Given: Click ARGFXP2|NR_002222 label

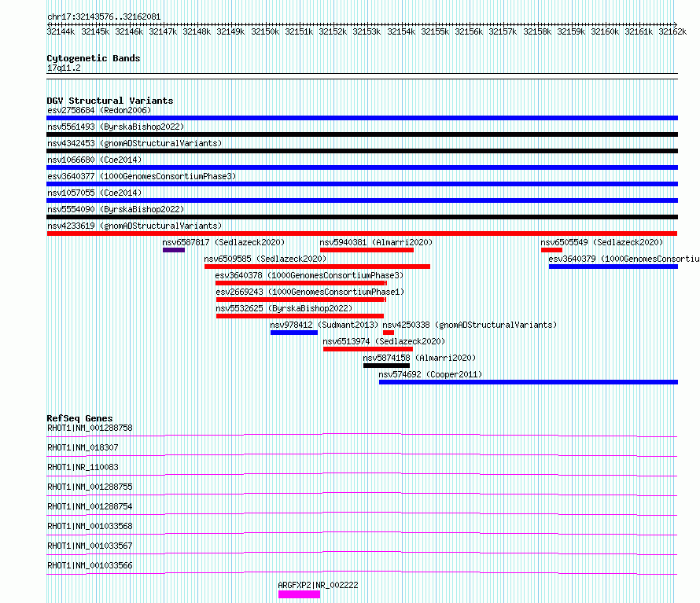Looking at the screenshot, I should (318, 585).
